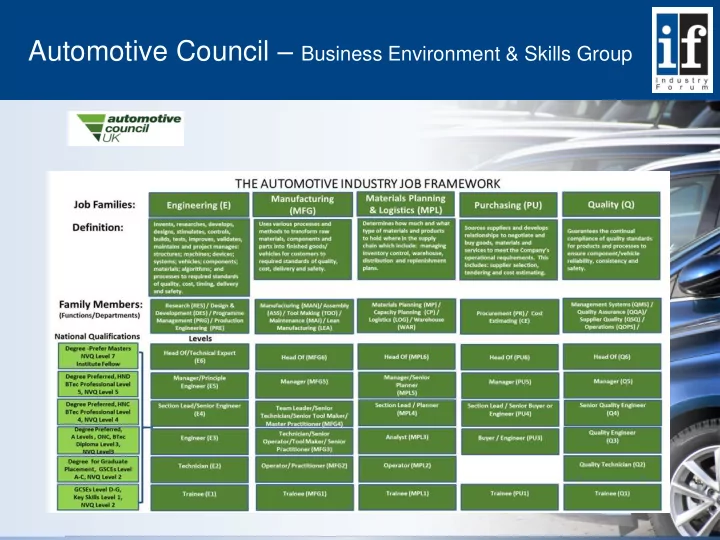The width and height of the screenshot is (720, 540).
Task: Click the Head Of (Q6) cell
Action: [x=613, y=356]
